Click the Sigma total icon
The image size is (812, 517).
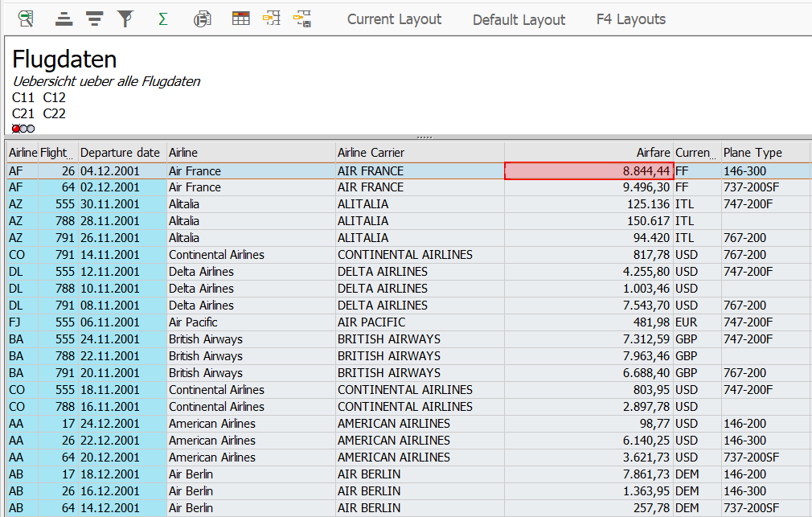click(162, 19)
